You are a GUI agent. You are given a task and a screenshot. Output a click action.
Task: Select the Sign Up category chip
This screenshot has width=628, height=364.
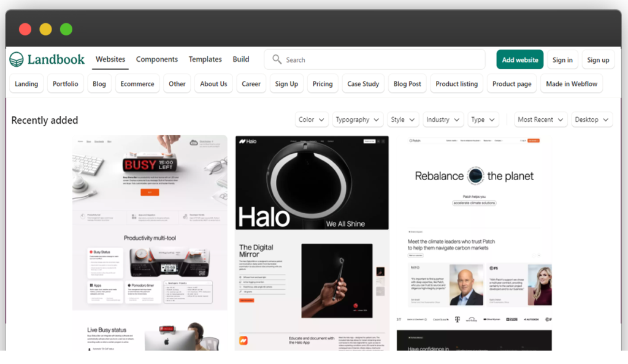pos(286,83)
